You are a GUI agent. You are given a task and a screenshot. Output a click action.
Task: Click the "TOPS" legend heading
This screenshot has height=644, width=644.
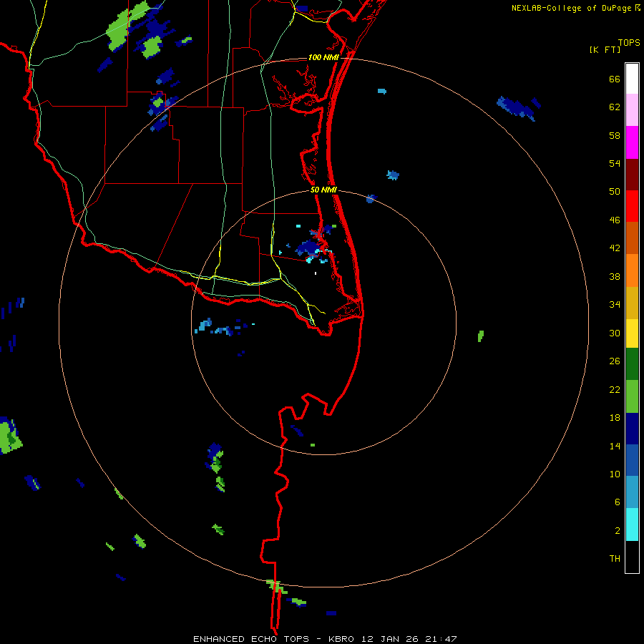click(x=629, y=42)
